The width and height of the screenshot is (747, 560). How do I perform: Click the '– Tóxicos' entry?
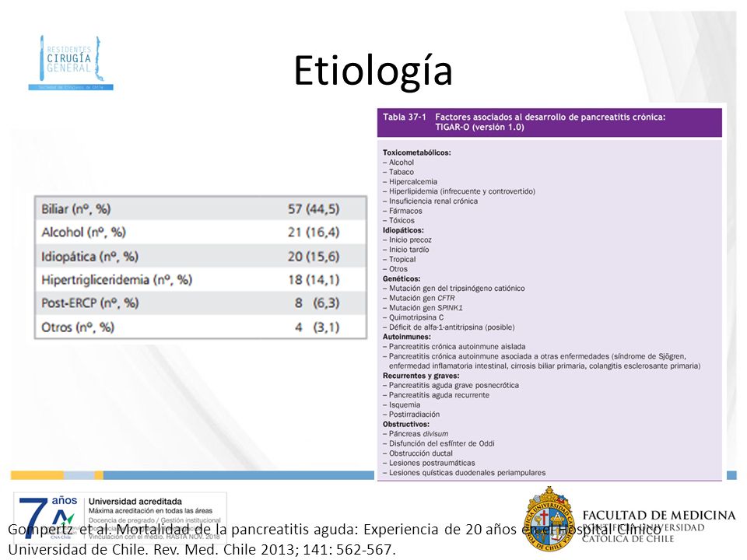coord(398,220)
